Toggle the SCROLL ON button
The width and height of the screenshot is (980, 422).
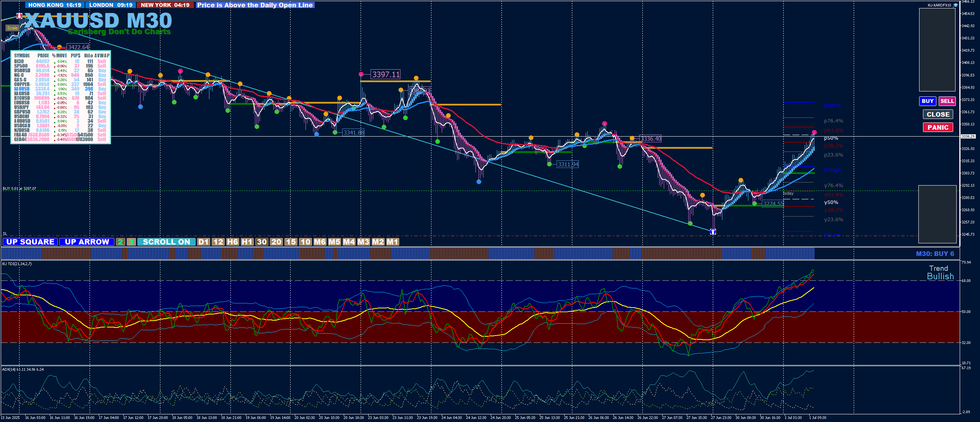pos(166,242)
